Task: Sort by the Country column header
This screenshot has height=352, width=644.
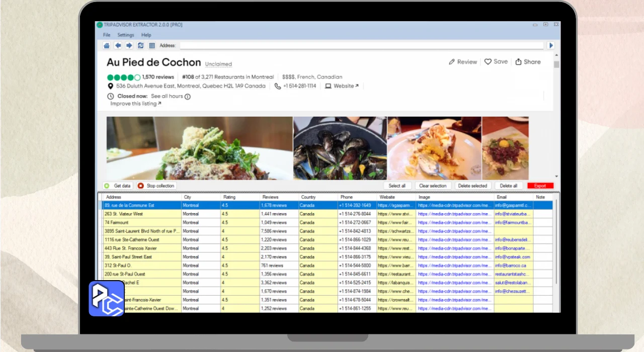Action: point(318,197)
